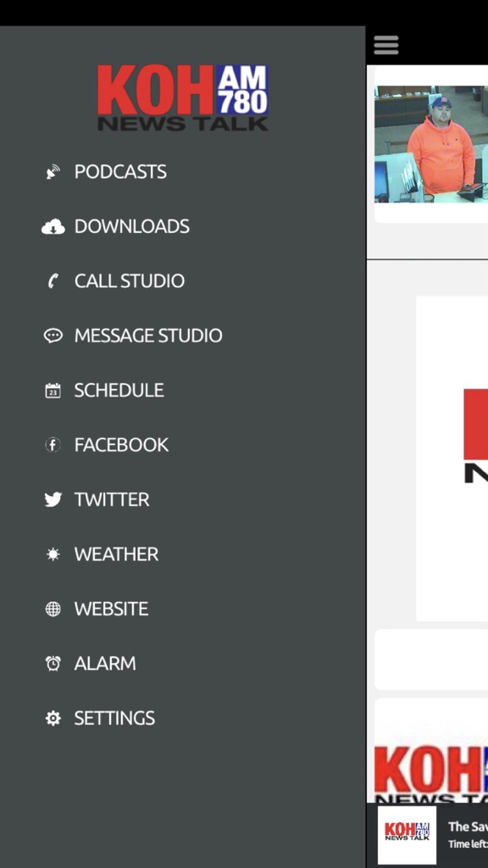Click the Call Studio phone icon

(53, 281)
